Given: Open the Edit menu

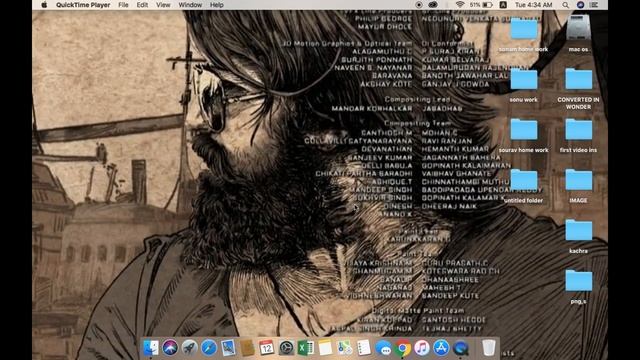Looking at the screenshot, I should click(142, 5).
